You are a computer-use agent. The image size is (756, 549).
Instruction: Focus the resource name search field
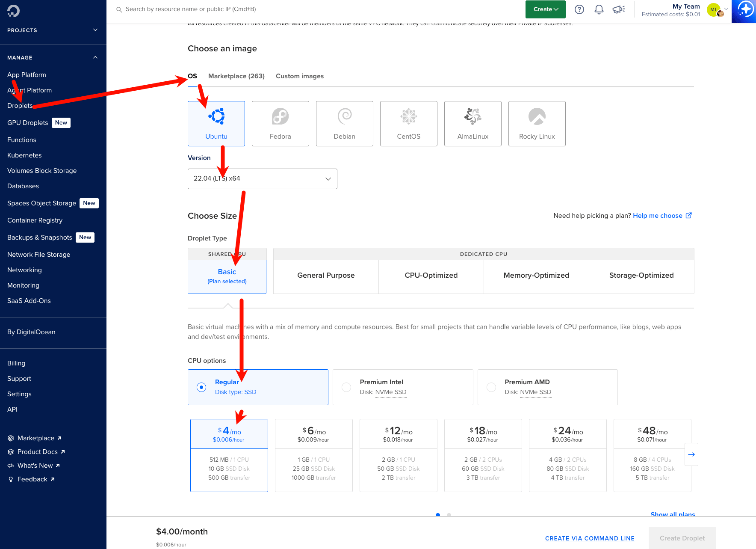tap(191, 9)
